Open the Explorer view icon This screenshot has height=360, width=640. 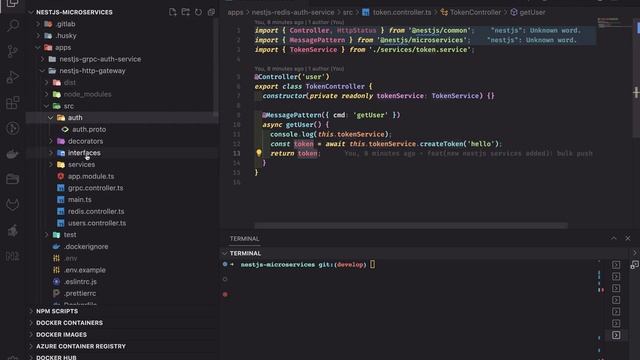point(13,3)
